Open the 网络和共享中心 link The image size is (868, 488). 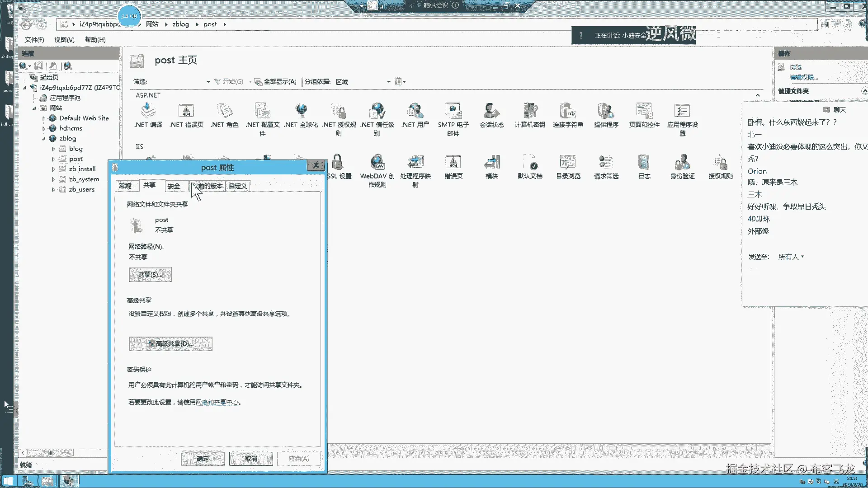point(217,402)
